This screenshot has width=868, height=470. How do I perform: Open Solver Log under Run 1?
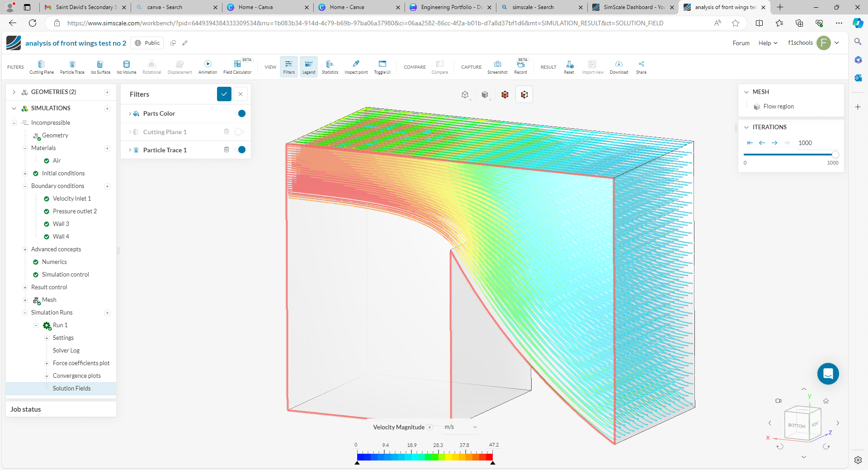(66, 350)
